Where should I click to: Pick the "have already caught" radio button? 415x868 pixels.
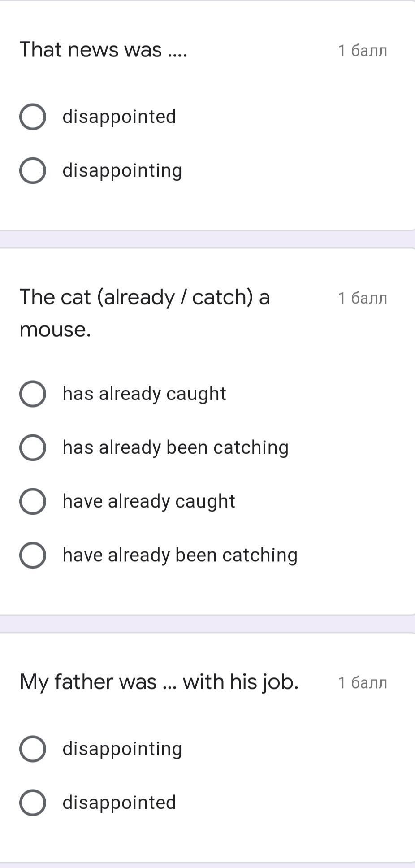(x=33, y=501)
